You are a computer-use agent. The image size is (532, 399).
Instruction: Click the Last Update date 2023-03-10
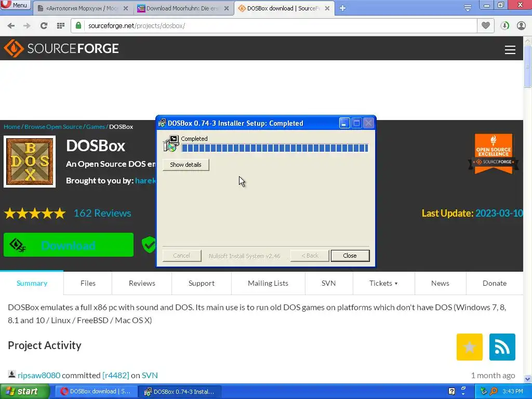499,213
